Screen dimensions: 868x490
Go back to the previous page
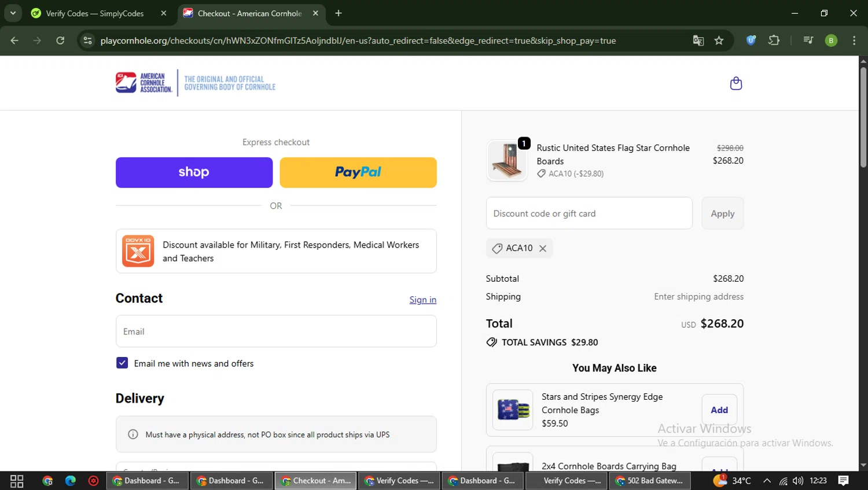click(x=14, y=40)
